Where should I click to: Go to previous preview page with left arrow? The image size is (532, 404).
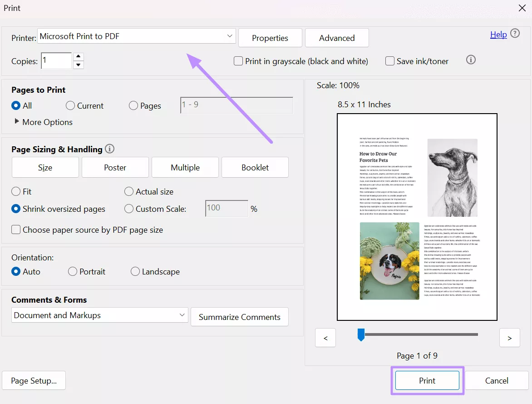(x=325, y=338)
